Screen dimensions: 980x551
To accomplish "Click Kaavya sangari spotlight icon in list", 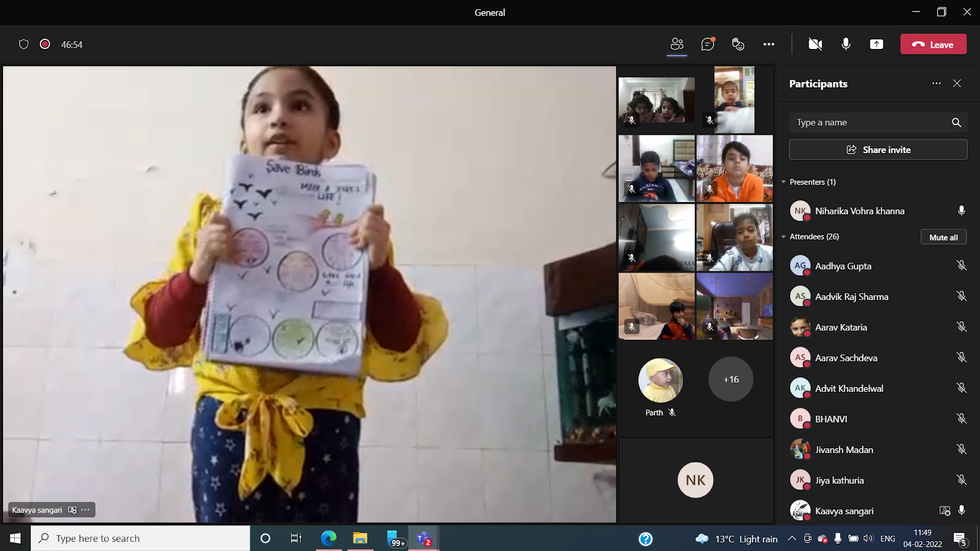I will click(945, 511).
